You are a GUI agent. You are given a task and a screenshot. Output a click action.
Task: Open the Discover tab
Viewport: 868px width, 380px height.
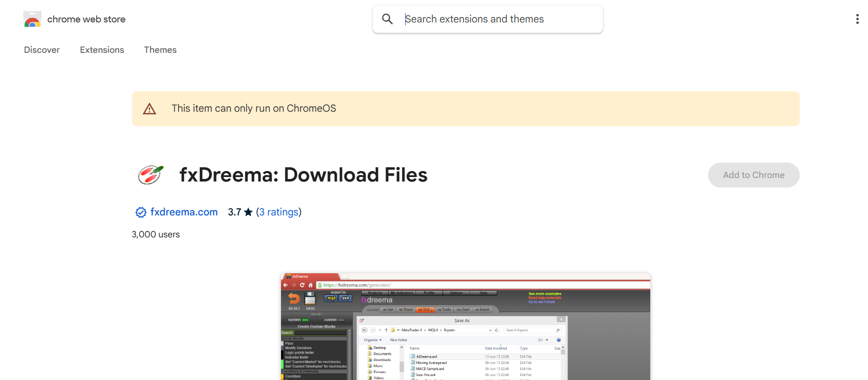click(x=42, y=50)
